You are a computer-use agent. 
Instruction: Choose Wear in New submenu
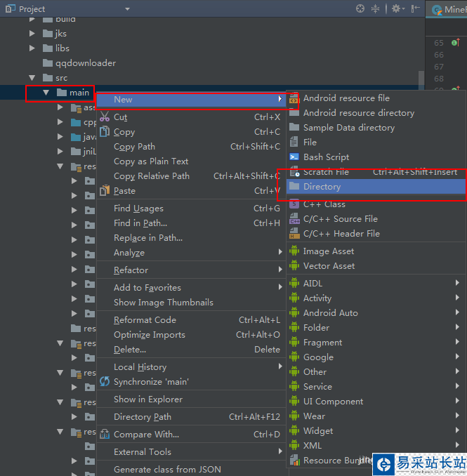pyautogui.click(x=376, y=416)
